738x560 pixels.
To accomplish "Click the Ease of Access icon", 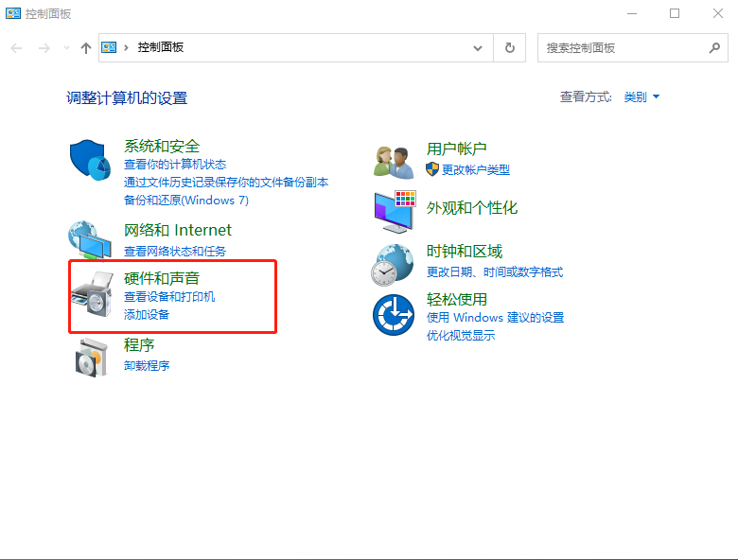I will tap(394, 315).
